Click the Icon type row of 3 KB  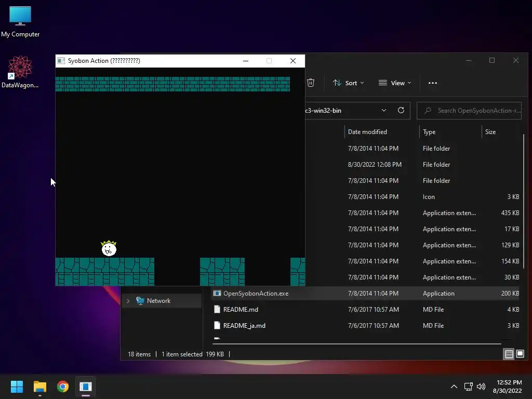pos(413,197)
